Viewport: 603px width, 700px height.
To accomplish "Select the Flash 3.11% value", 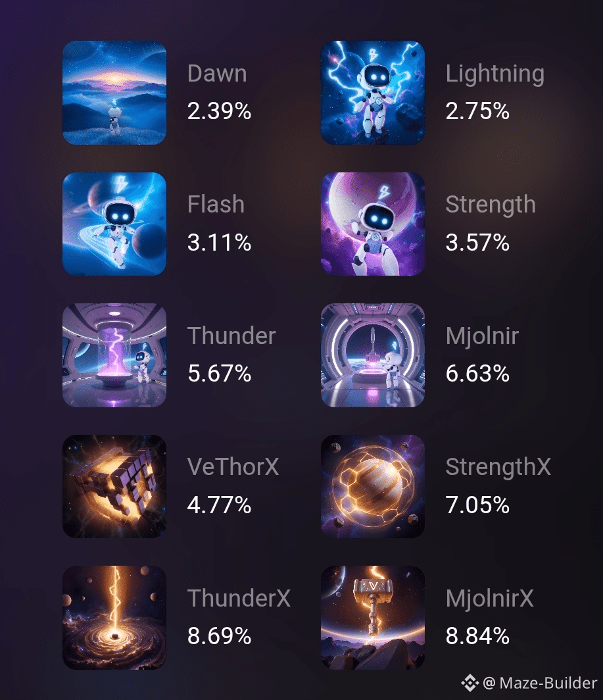I will click(219, 242).
